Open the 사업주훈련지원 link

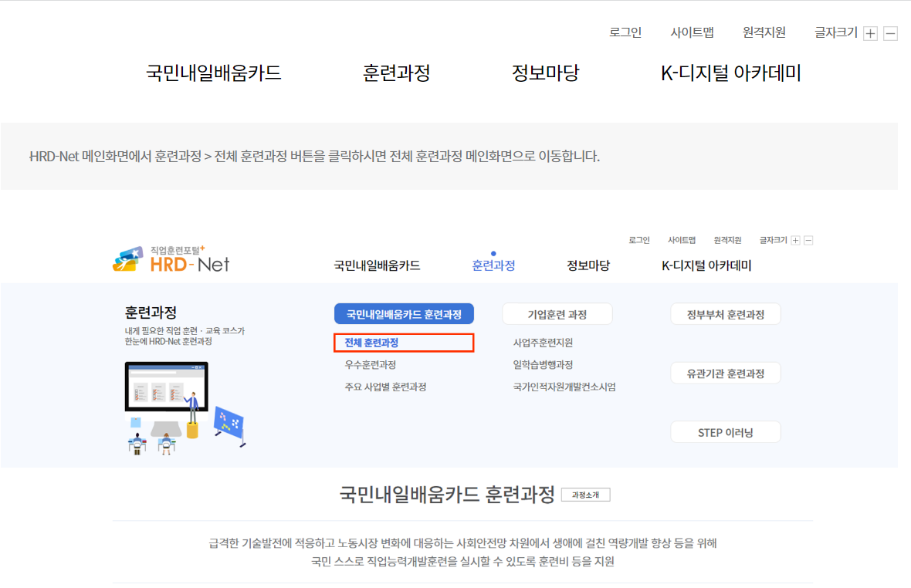click(541, 342)
